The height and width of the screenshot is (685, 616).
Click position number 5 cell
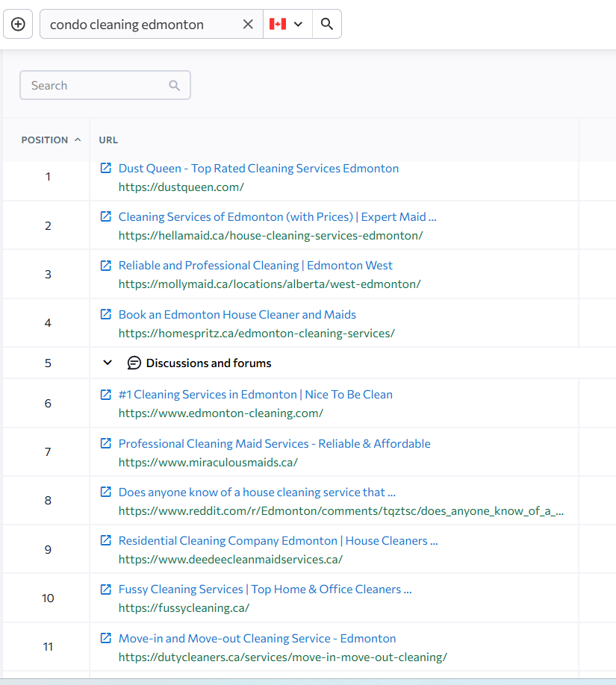point(48,363)
